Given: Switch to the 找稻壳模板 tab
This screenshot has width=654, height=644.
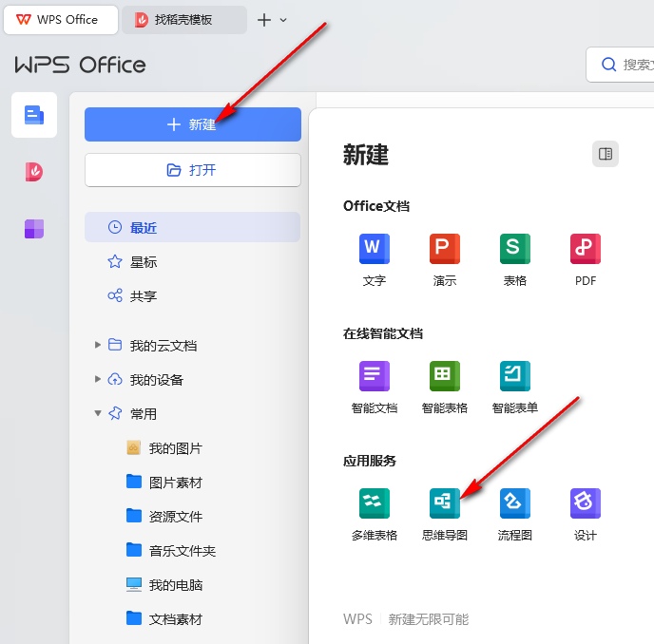Looking at the screenshot, I should pos(184,20).
